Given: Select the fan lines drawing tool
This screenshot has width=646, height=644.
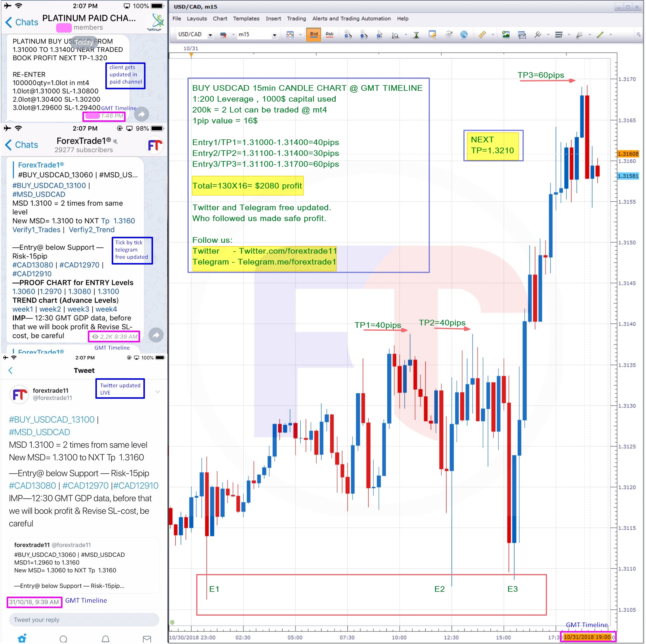Looking at the screenshot, I should tap(580, 35).
